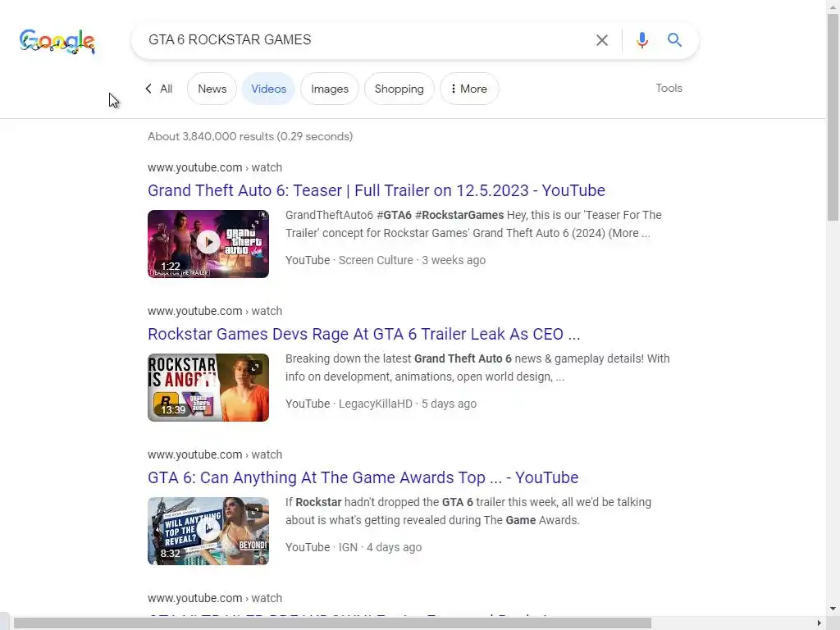
Task: Click the play icon on the teaser thumbnail
Action: 208,243
